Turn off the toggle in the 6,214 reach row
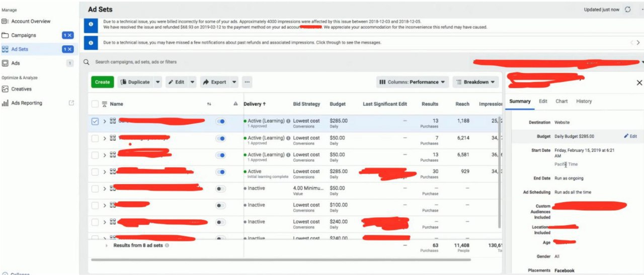This screenshot has width=644, height=275. click(x=220, y=138)
